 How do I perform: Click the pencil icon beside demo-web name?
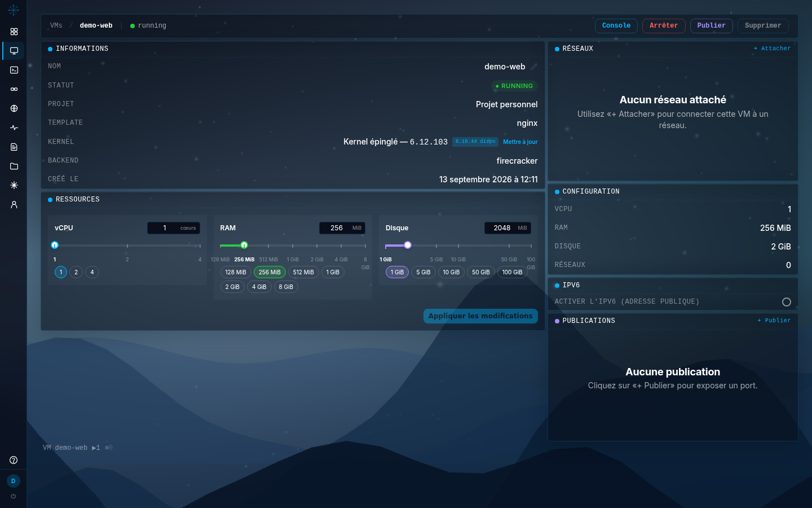534,67
